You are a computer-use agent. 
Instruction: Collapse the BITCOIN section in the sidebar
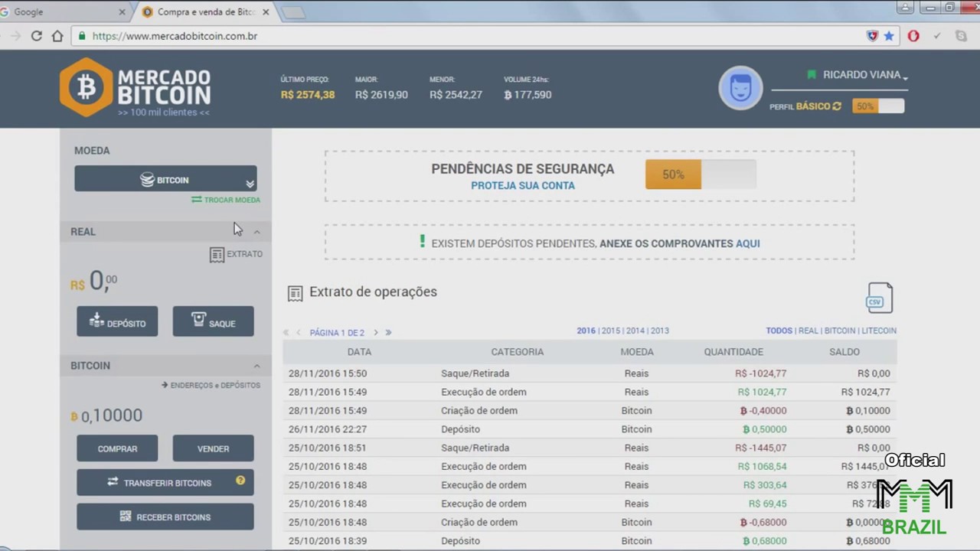coord(256,366)
